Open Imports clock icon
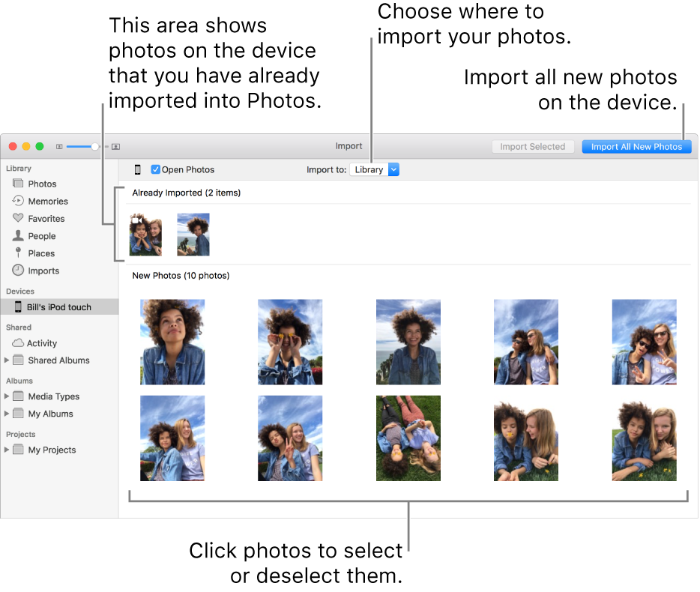 coord(19,271)
